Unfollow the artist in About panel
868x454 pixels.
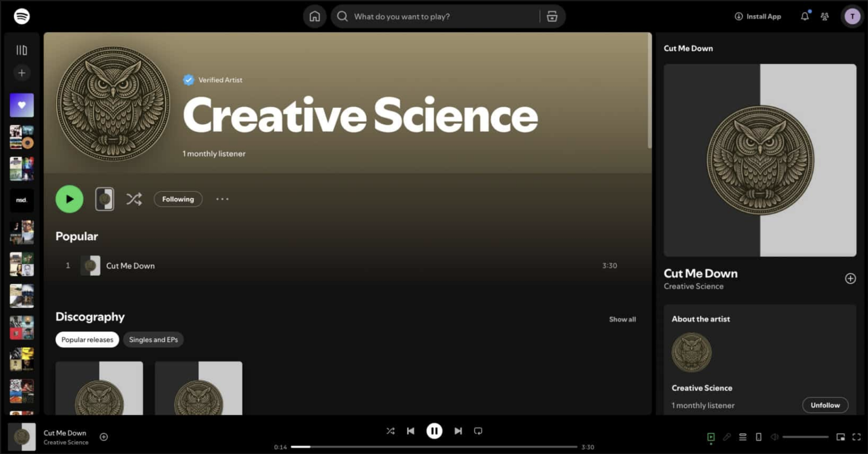[x=825, y=405]
